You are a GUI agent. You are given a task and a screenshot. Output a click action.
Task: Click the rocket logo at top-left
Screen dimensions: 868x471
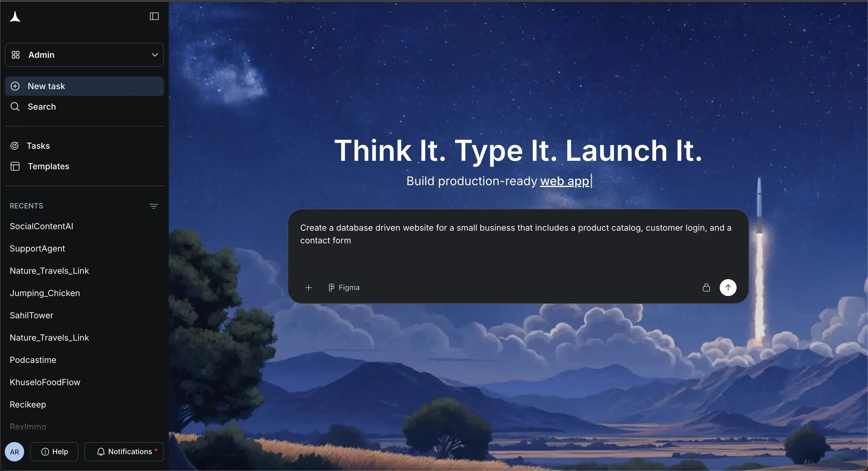(15, 17)
